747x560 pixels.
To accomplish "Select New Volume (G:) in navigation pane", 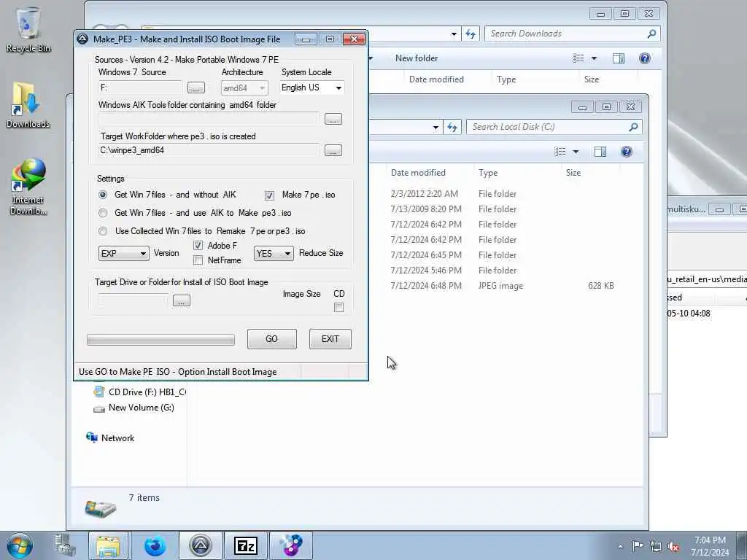I will coord(134,408).
